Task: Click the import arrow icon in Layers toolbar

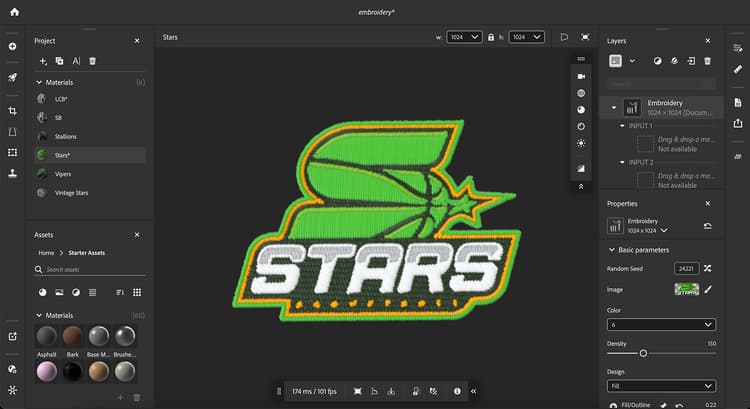Action: point(691,61)
